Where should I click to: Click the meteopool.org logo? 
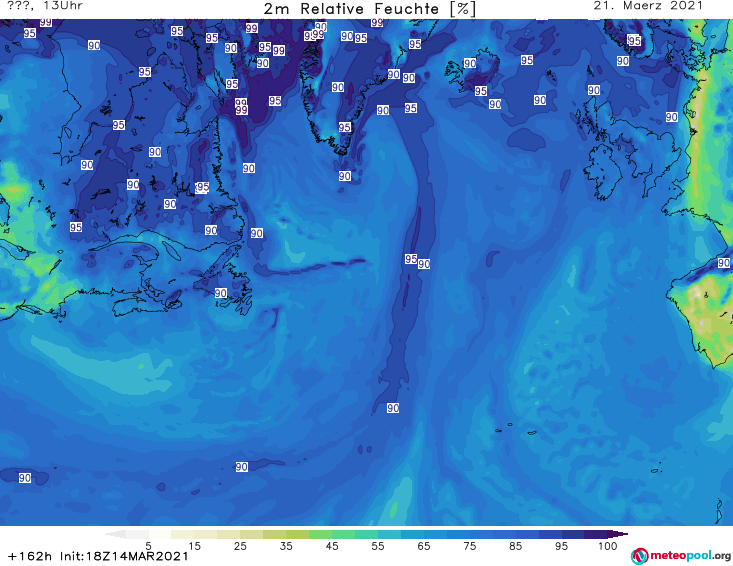(681, 556)
